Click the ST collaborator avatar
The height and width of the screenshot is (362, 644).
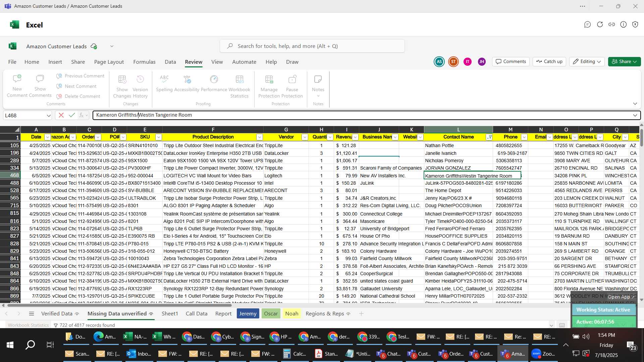point(453,62)
